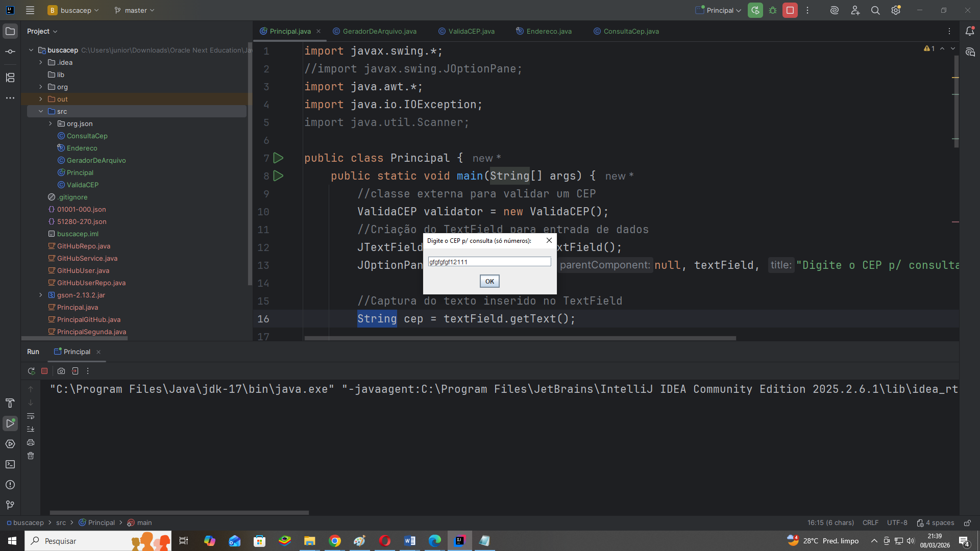Toggle scroll to end in Run console
Screen dimensions: 980x551
(x=31, y=429)
